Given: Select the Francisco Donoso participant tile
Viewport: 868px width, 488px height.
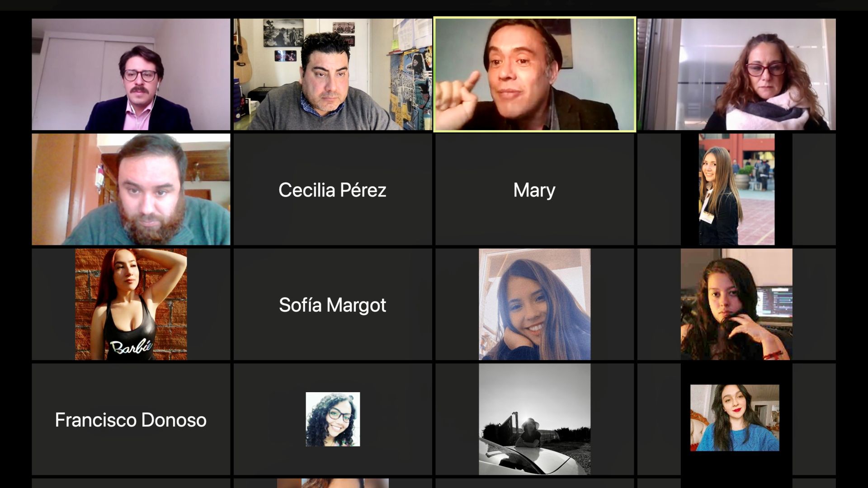Looking at the screenshot, I should (x=131, y=419).
